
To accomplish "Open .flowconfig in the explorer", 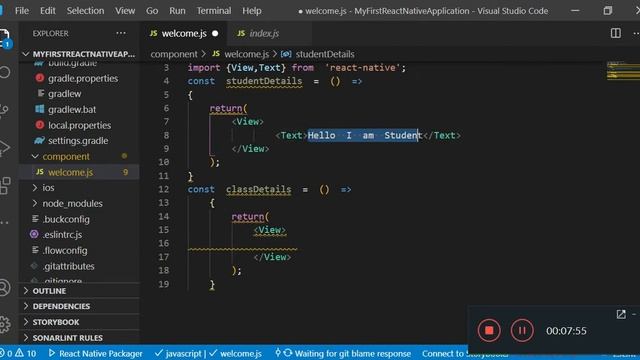I will point(79,250).
